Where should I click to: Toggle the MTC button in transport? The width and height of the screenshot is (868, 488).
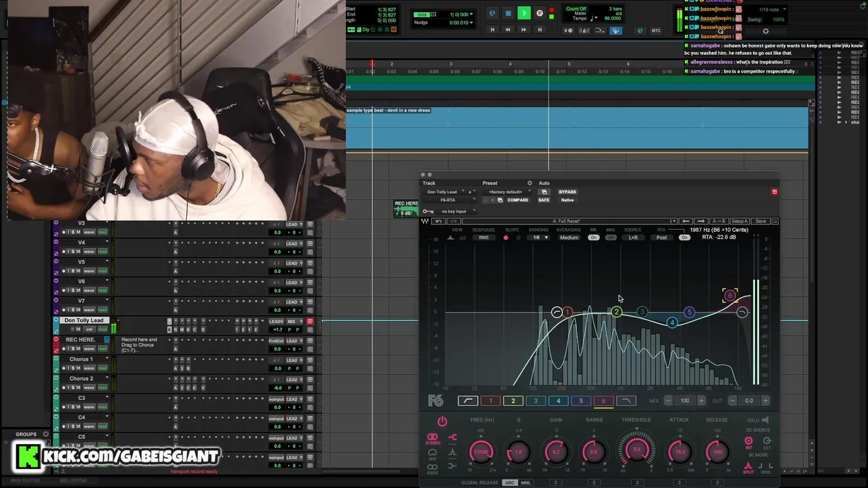(x=656, y=30)
